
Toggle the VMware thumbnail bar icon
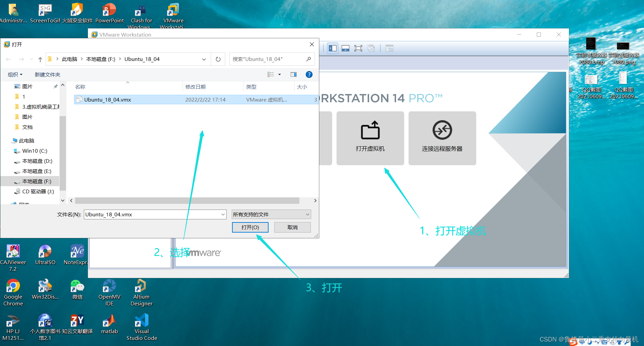click(345, 48)
